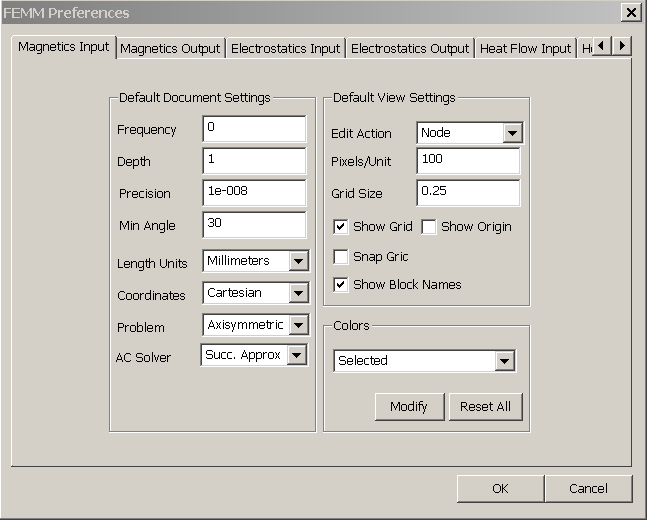Click the Precision input field
Image resolution: width=647 pixels, height=520 pixels.
pyautogui.click(x=255, y=193)
